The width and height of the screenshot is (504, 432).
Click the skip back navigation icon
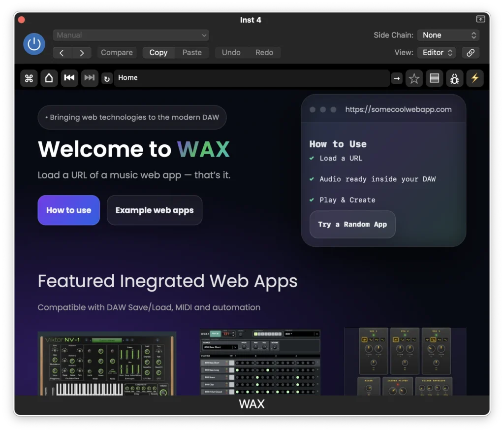69,78
